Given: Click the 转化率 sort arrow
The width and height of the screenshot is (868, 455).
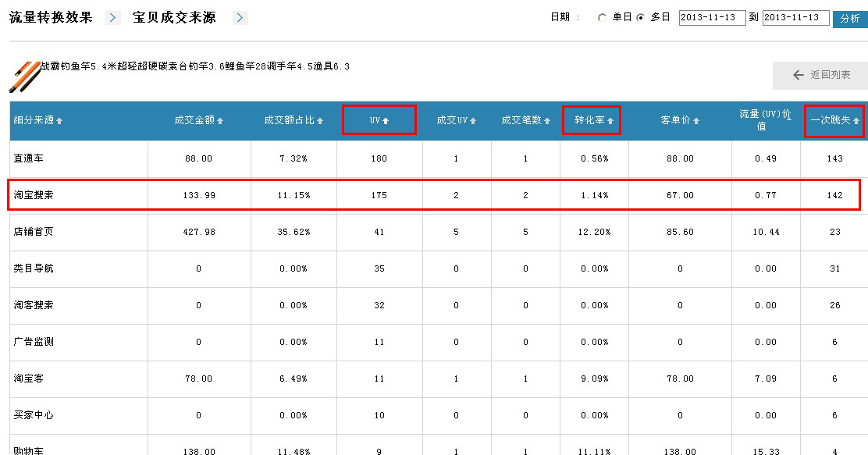Looking at the screenshot, I should coord(610,121).
